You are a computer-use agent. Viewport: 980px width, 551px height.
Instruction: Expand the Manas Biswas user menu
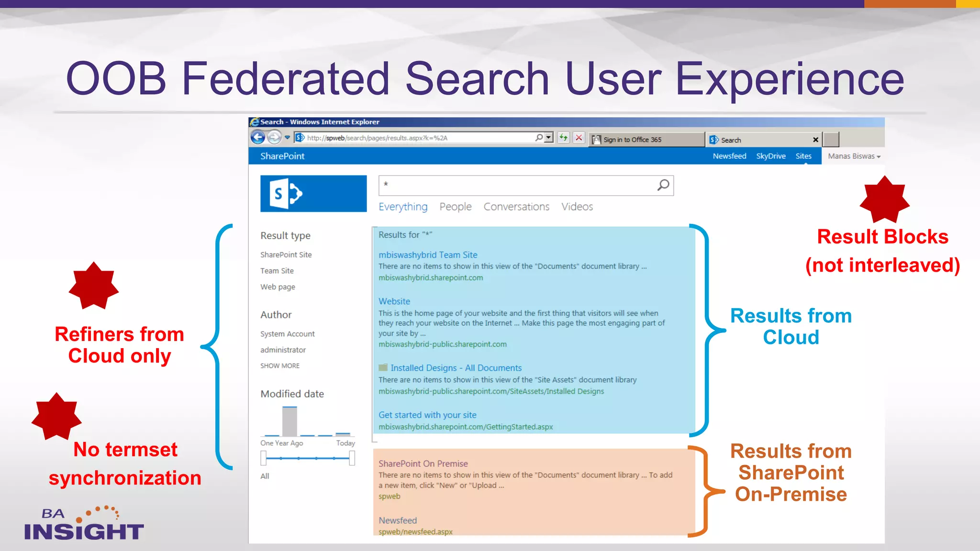(854, 156)
